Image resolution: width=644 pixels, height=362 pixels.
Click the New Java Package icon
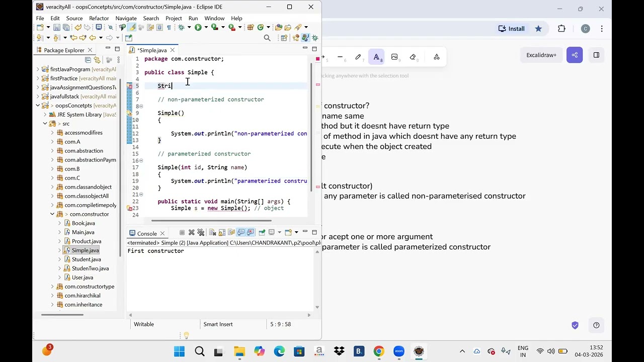(x=251, y=27)
